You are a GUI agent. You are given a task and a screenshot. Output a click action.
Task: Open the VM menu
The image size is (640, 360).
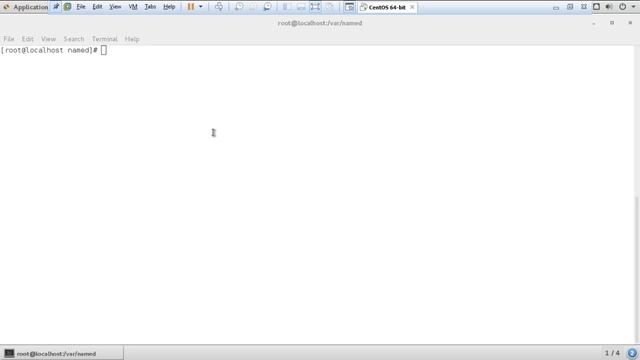tap(133, 7)
